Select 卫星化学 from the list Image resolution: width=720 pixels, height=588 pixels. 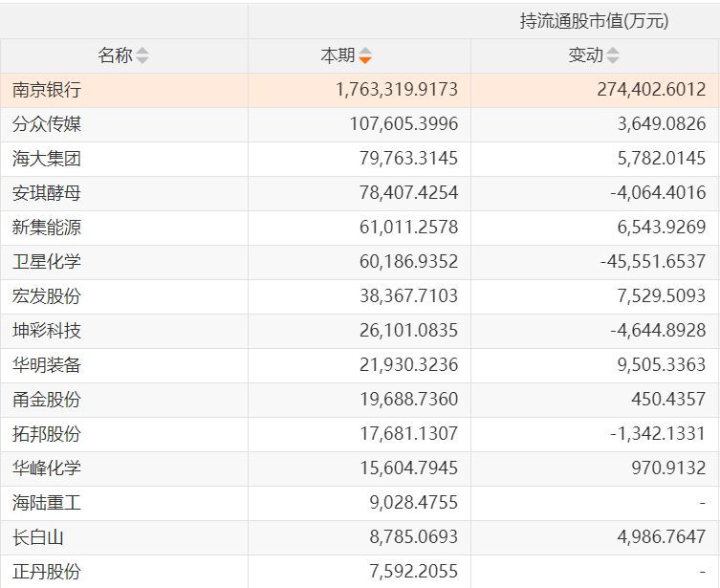pos(47,262)
